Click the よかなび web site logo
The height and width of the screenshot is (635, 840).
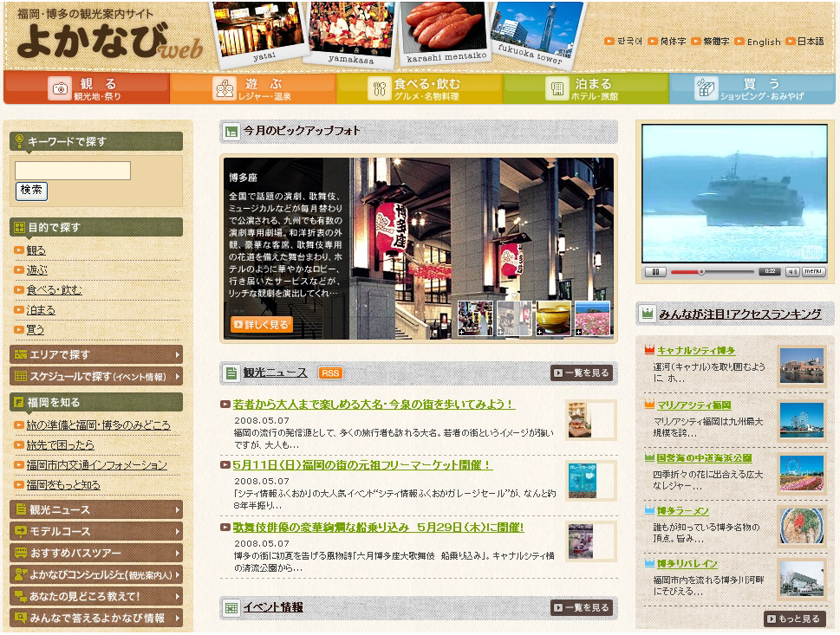pos(110,40)
